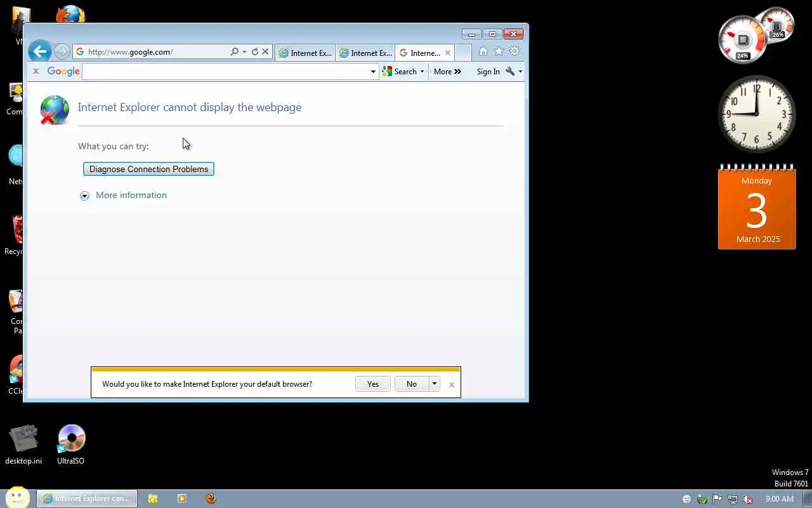Open the UltraISO desktop icon
The height and width of the screenshot is (508, 812).
click(70, 444)
